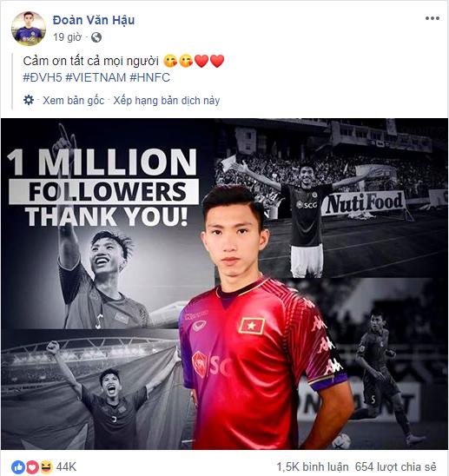
Task: Click the blue Like reaction icon
Action: 18,467
